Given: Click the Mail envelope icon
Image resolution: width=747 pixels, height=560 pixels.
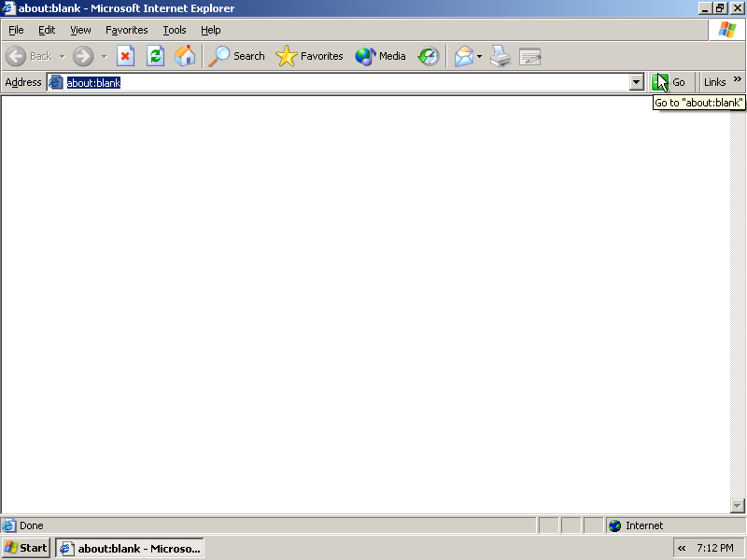Looking at the screenshot, I should point(464,56).
